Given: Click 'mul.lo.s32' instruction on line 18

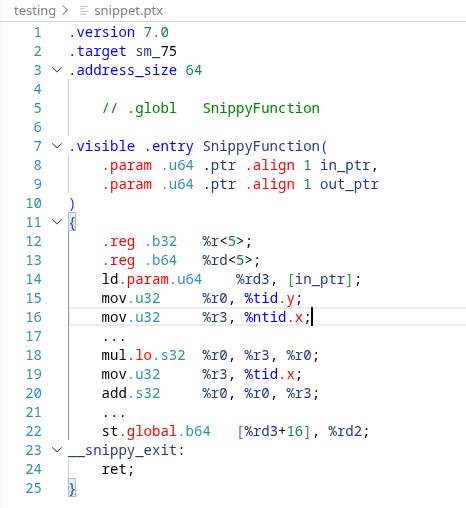Looking at the screenshot, I should 143,355.
